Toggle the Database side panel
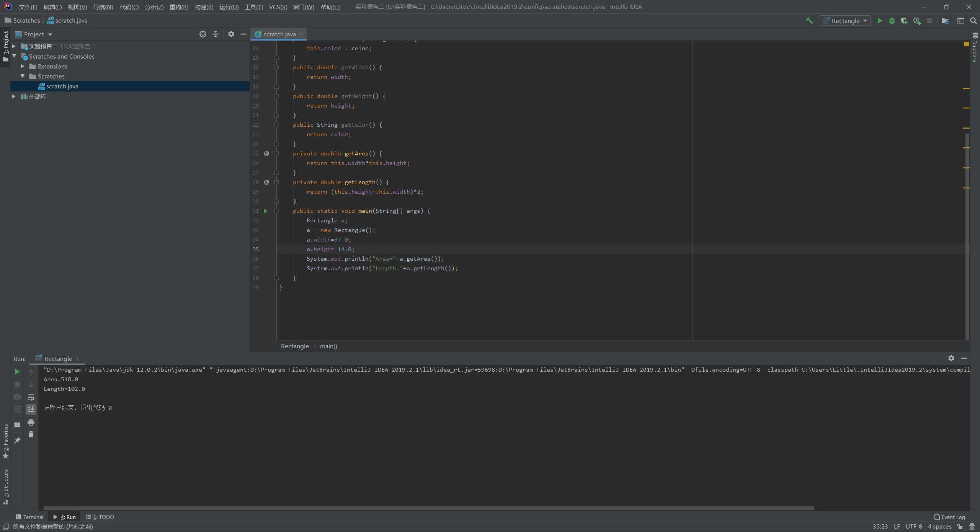Image resolution: width=980 pixels, height=532 pixels. pyautogui.click(x=975, y=48)
